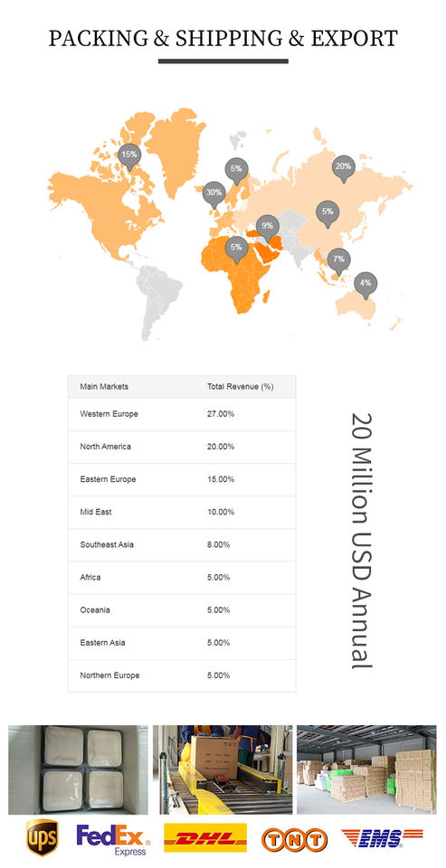Screen dimensions: 446x868
Task: Select the North America table row
Action: tap(182, 447)
